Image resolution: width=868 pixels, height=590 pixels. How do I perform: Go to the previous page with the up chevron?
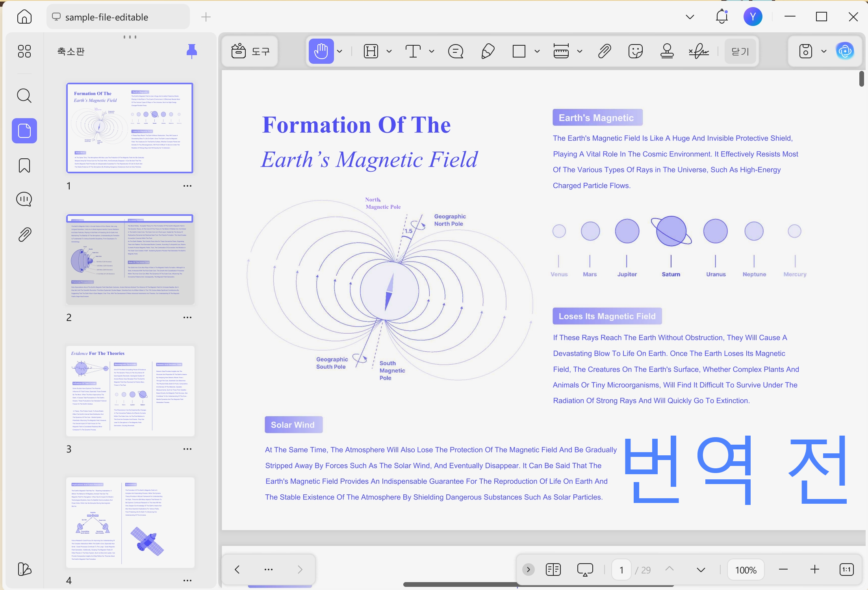point(670,570)
